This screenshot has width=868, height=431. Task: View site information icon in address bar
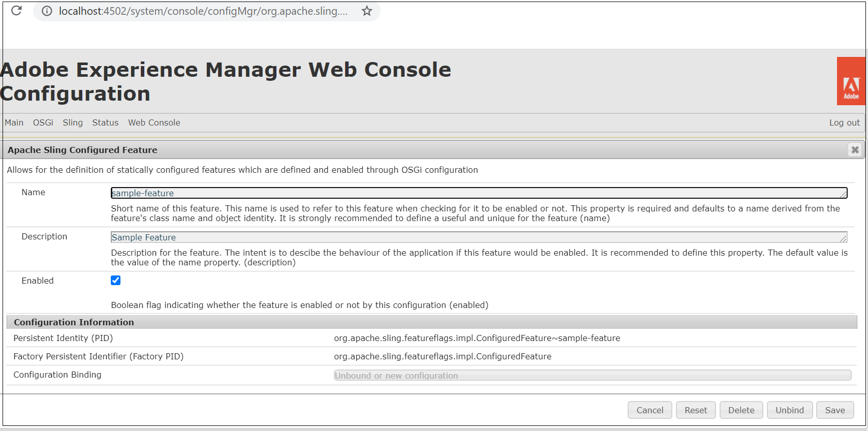coord(47,11)
